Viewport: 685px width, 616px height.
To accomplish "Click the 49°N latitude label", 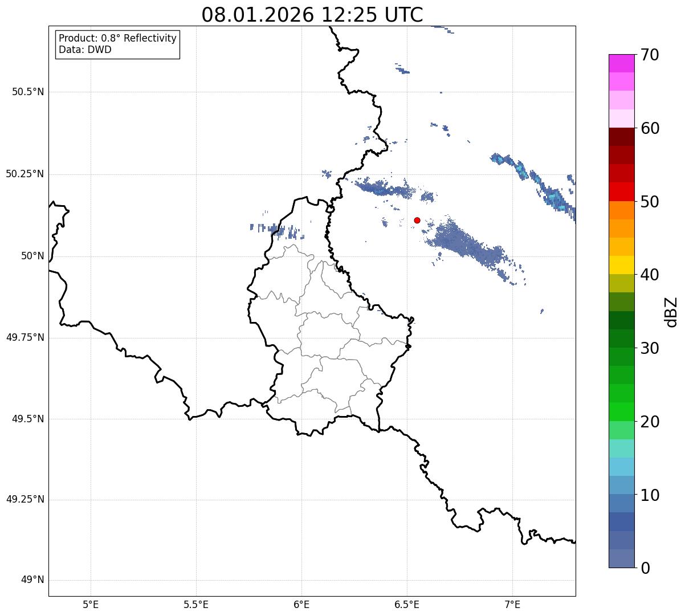I will (x=32, y=580).
